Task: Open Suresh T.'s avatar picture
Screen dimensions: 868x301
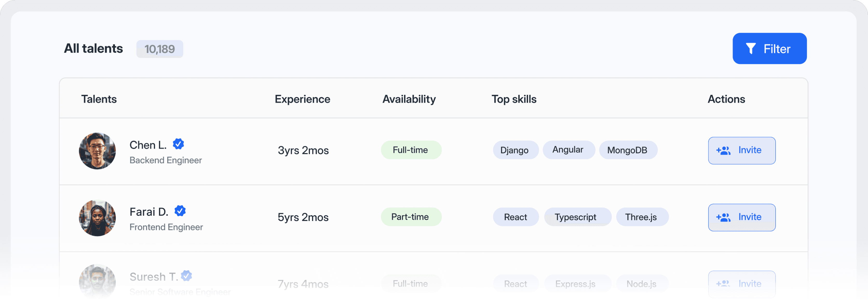Action: 97,282
